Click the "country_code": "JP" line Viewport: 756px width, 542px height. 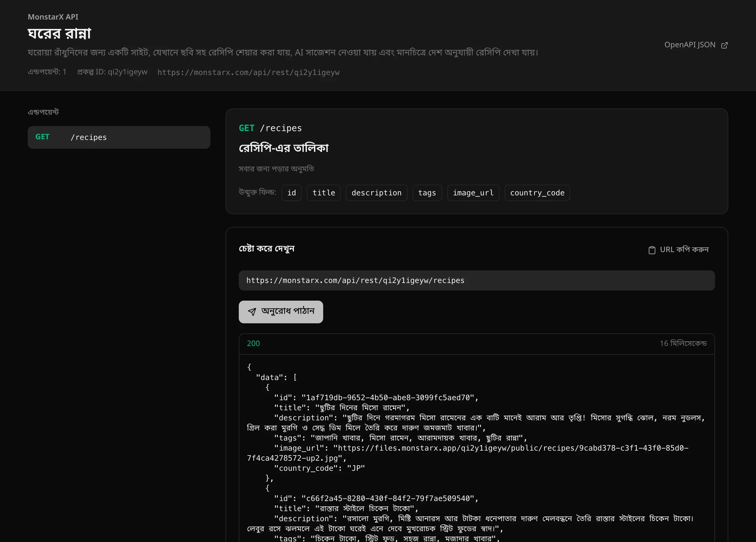pyautogui.click(x=319, y=468)
